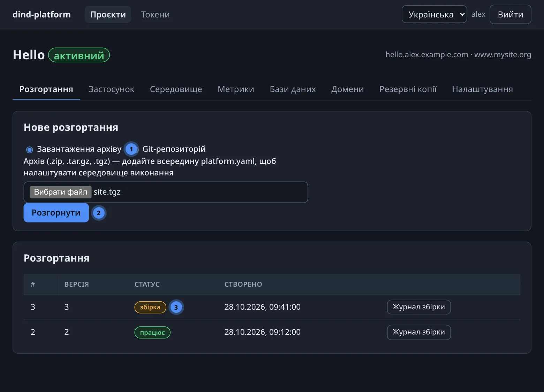The height and width of the screenshot is (392, 544).
Task: Switch to the Застосунок tab
Action: 111,89
